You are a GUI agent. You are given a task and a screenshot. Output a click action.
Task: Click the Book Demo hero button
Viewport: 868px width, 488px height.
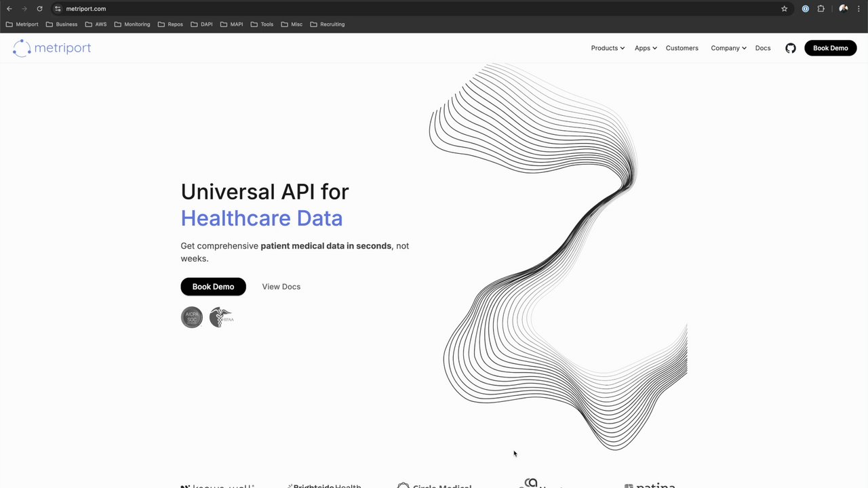(213, 287)
